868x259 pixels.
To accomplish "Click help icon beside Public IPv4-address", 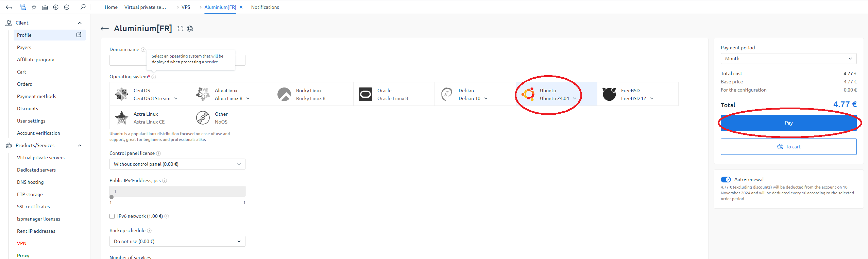I will [x=165, y=181].
